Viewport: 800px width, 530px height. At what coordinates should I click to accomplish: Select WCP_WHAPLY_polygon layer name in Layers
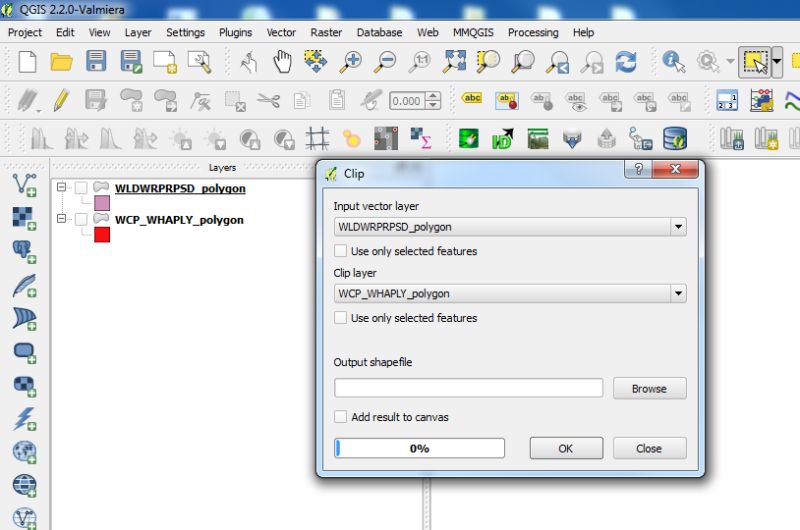pyautogui.click(x=179, y=220)
